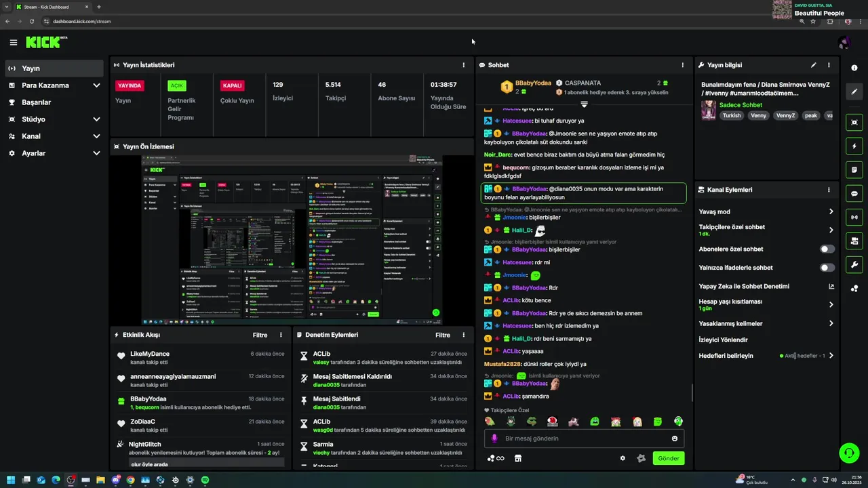This screenshot has height=488, width=868.
Task: Open Filtre in Etkinlik Akışı panel
Action: [260, 335]
